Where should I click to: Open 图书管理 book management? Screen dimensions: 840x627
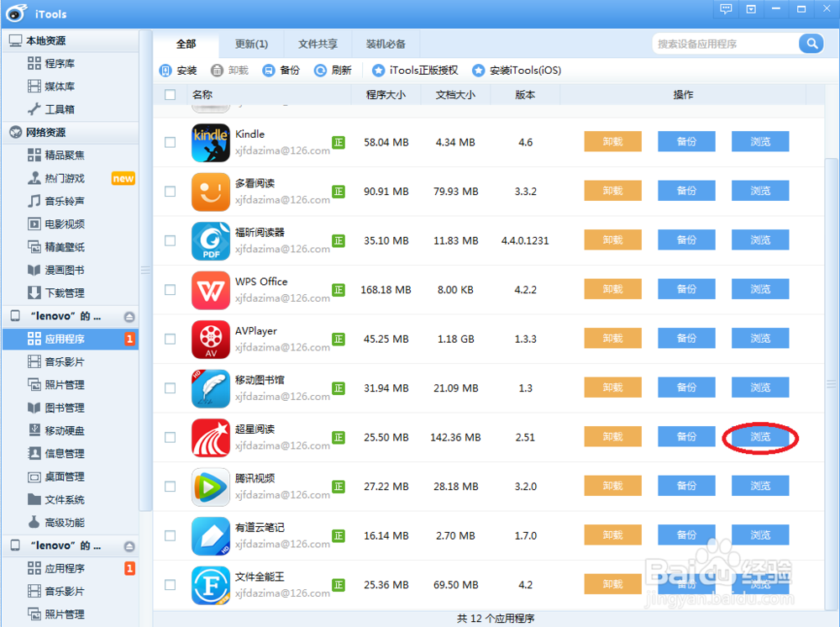pos(64,408)
